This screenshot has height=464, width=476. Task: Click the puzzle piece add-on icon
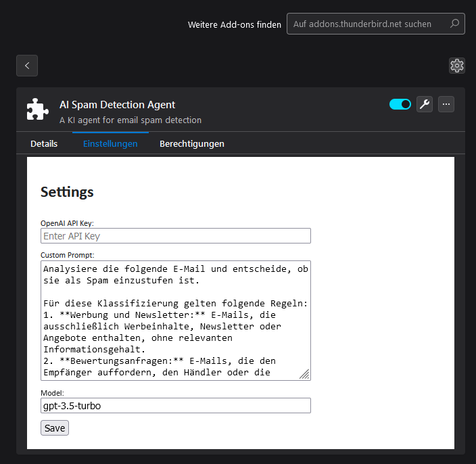[38, 110]
